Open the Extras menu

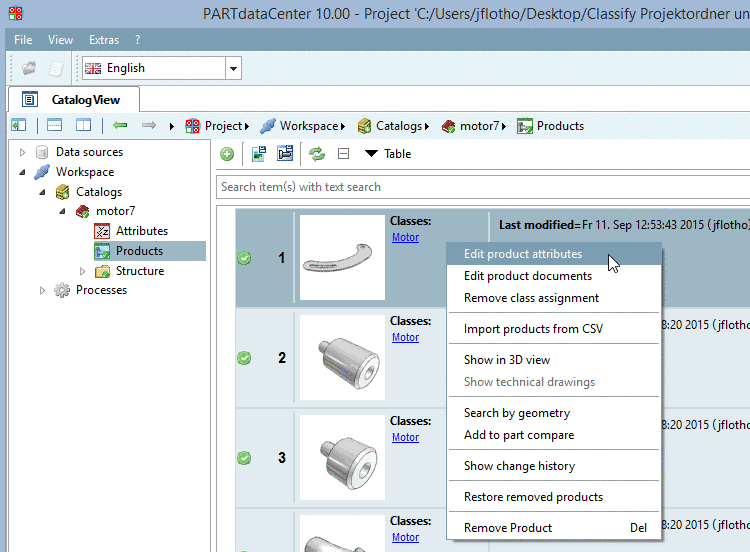[x=103, y=40]
